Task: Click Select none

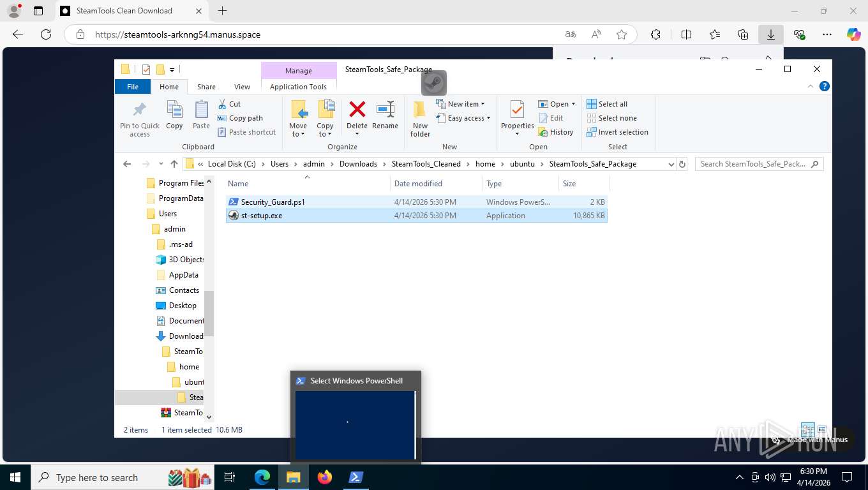Action: (x=611, y=118)
